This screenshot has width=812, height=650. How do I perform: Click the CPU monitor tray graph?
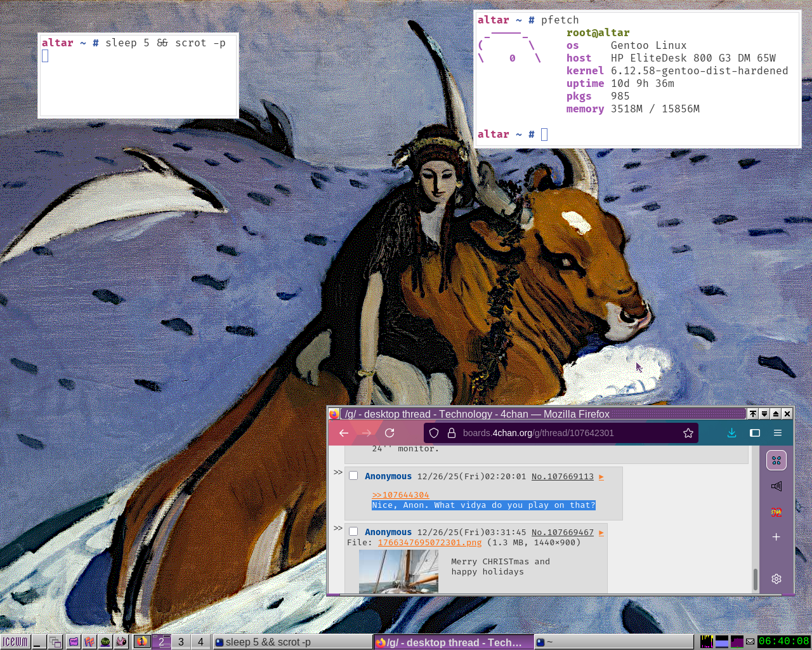pos(707,642)
